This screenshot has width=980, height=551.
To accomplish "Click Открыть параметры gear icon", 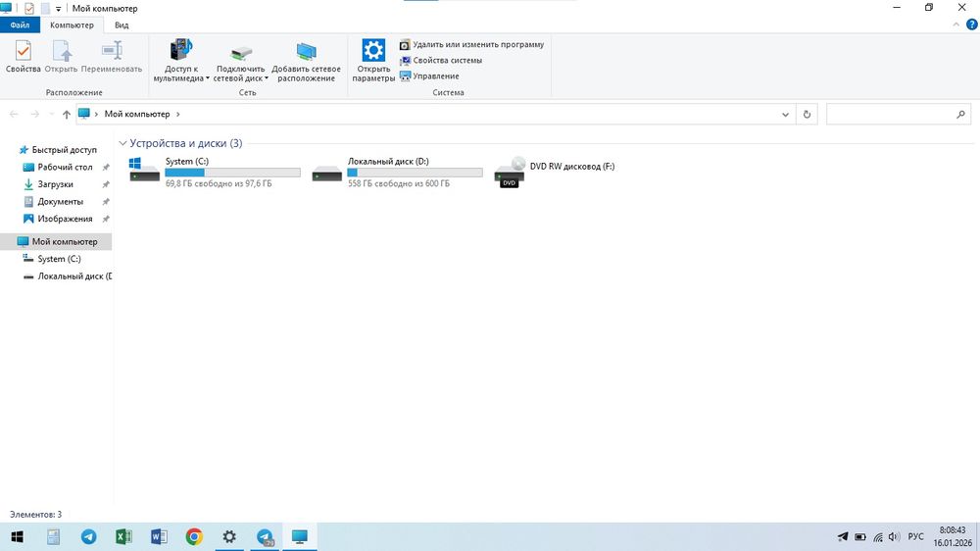I will pos(373,50).
